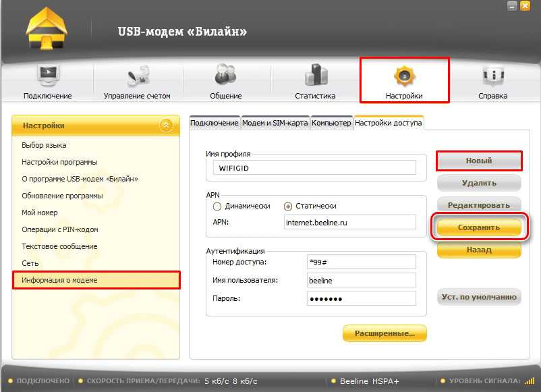Viewport: 541px width, 392px height.
Task: Open the Расширенные advanced settings
Action: coord(385,333)
